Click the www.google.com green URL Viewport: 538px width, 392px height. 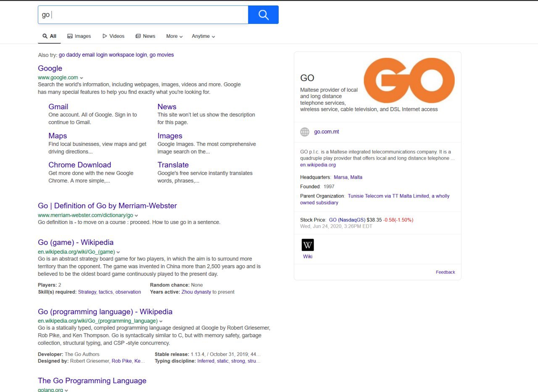pos(58,77)
